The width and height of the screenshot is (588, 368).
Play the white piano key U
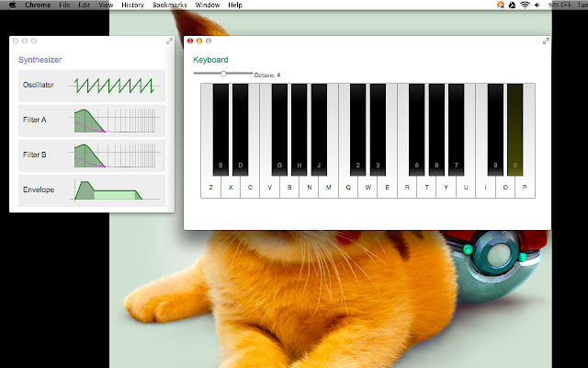[466, 187]
